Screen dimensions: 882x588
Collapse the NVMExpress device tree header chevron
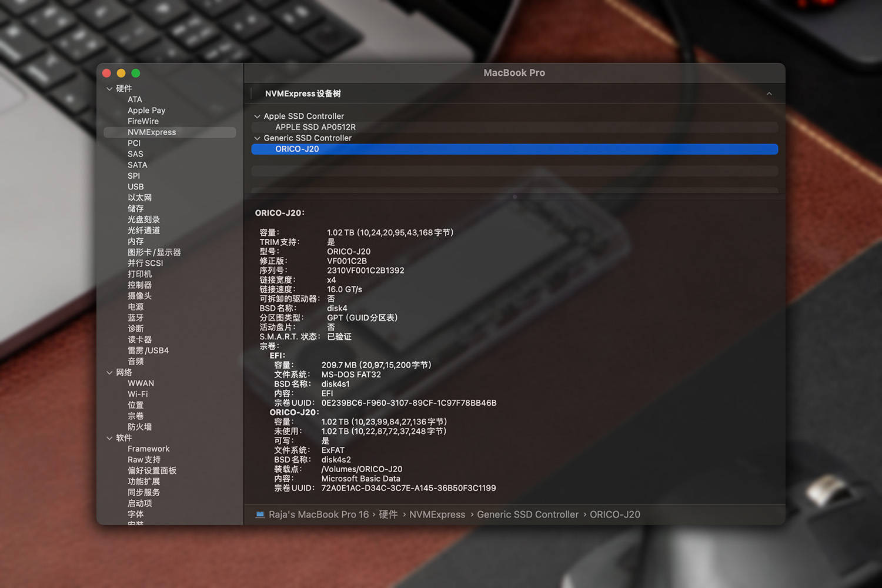[x=769, y=94]
